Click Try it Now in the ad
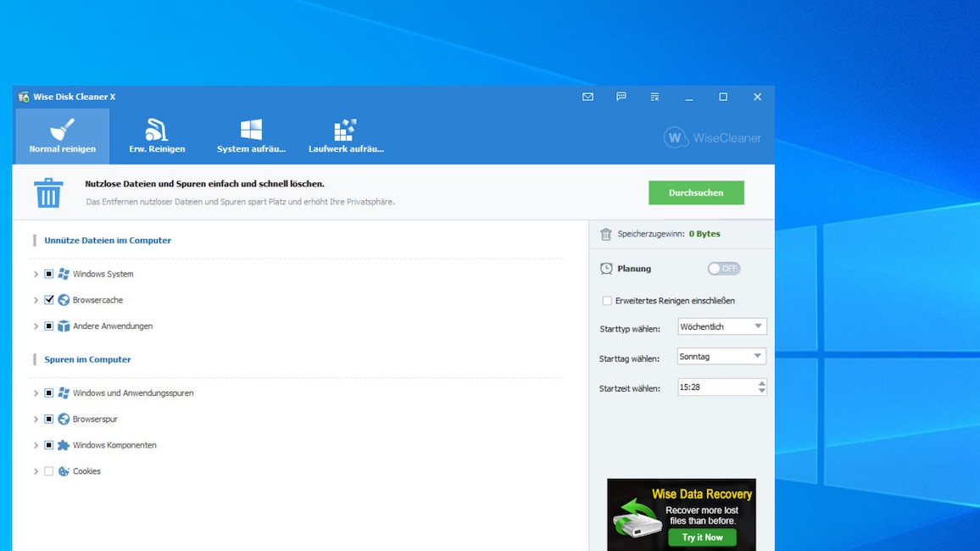Image resolution: width=980 pixels, height=551 pixels. point(702,537)
